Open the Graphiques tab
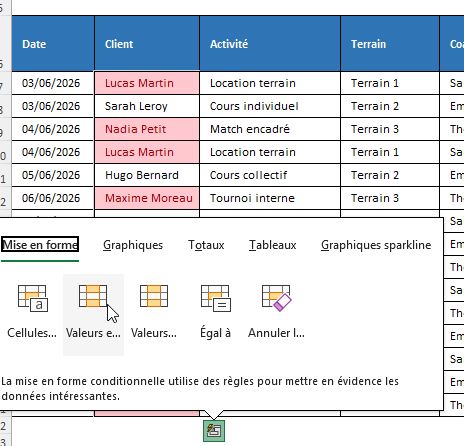464x446 pixels. point(133,245)
